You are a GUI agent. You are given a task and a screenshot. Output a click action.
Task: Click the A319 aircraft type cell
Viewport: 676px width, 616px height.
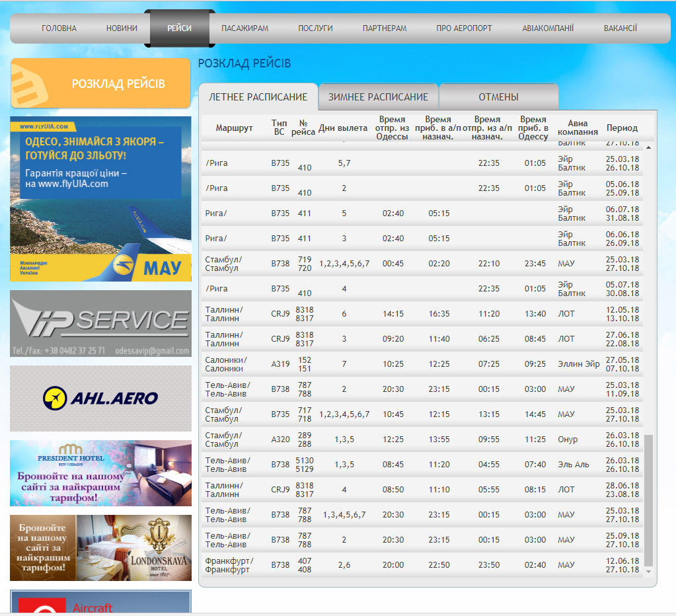tap(280, 364)
